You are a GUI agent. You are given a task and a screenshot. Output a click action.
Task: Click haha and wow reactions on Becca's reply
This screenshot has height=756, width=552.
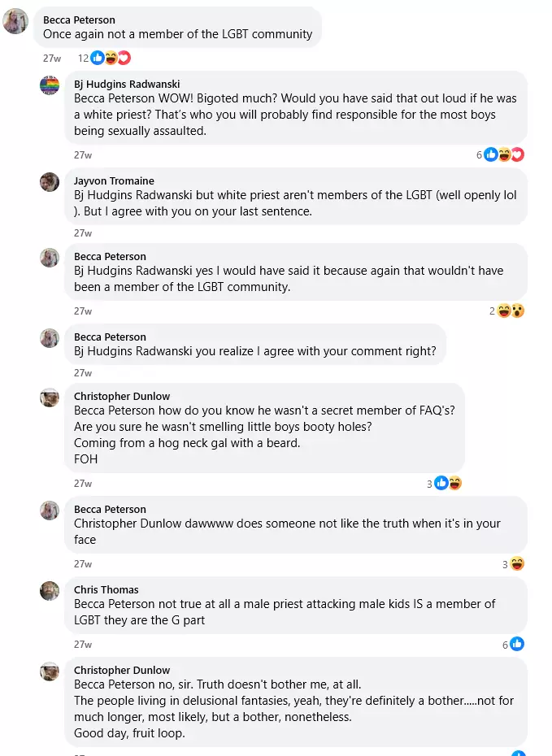511,311
